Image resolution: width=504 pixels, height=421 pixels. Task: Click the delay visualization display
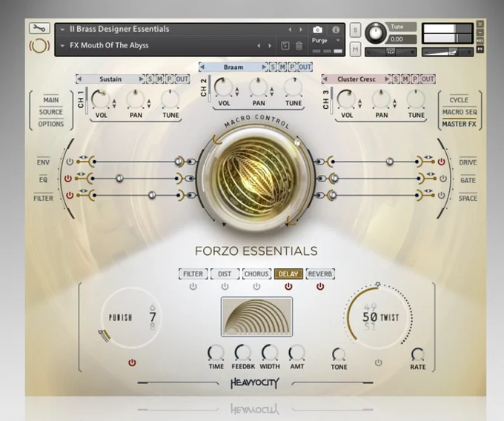click(x=256, y=317)
